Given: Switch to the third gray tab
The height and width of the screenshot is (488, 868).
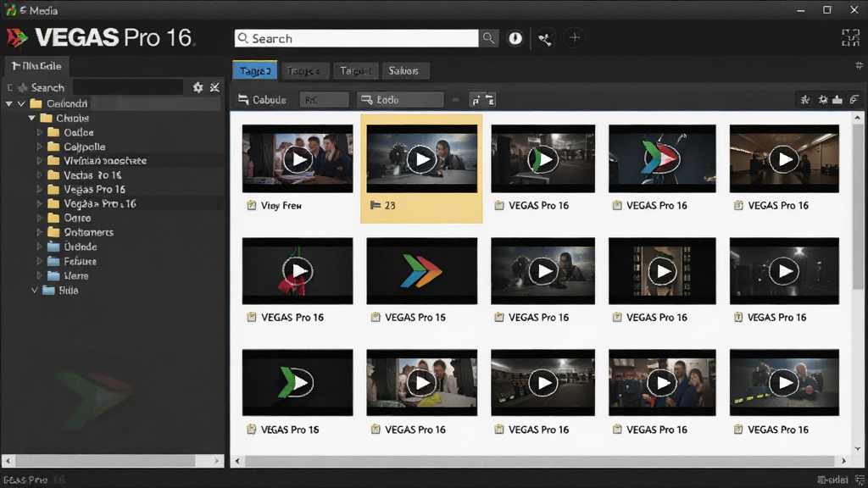Looking at the screenshot, I should coord(355,71).
